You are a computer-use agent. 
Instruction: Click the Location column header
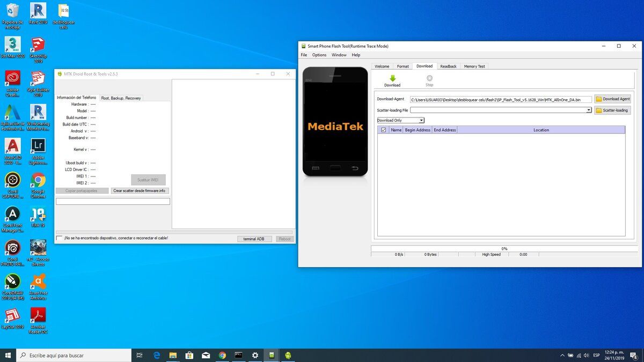tap(541, 130)
